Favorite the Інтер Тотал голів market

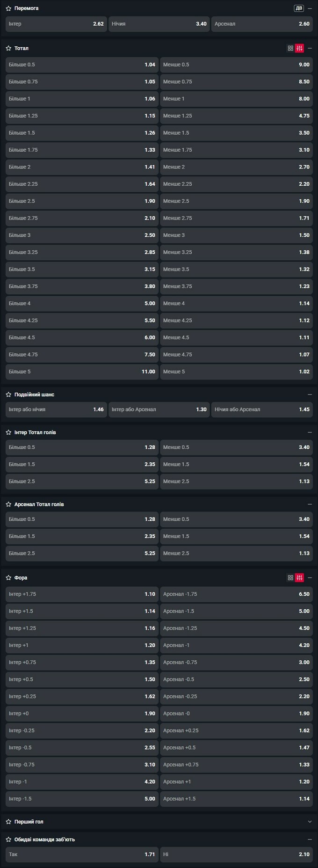pyautogui.click(x=8, y=432)
